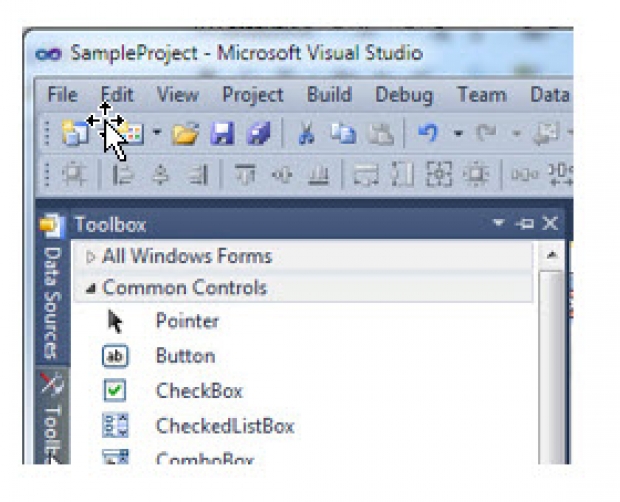Click the Align Centers layout icon

pyautogui.click(x=161, y=175)
